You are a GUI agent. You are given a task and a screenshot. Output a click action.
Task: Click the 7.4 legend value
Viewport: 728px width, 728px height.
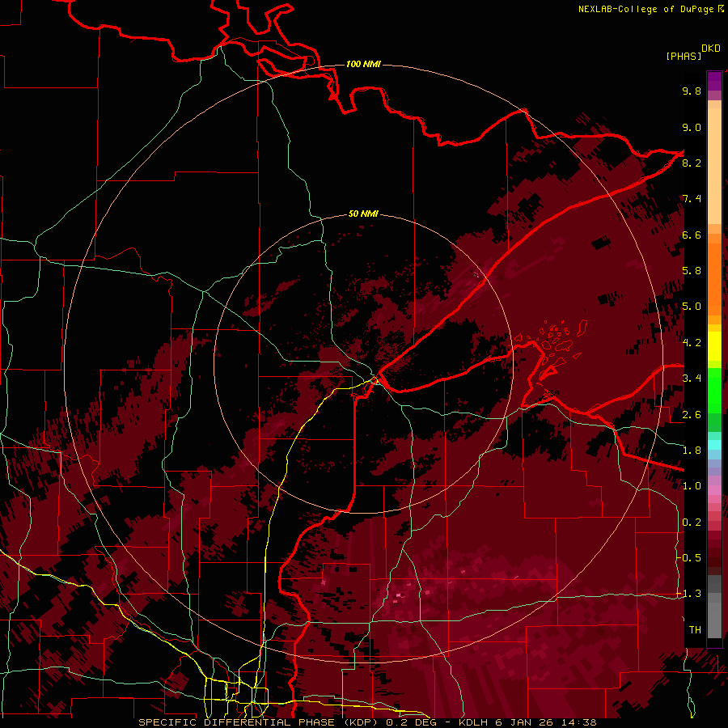pos(692,199)
